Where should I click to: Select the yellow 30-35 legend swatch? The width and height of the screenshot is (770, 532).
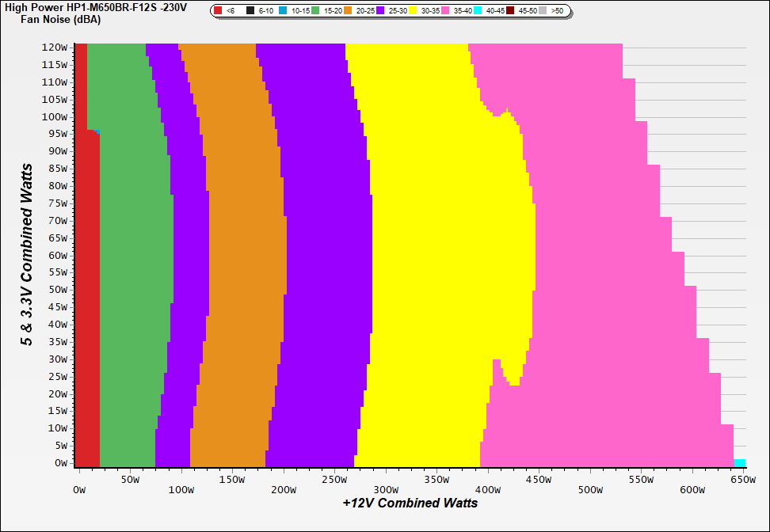tap(413, 11)
